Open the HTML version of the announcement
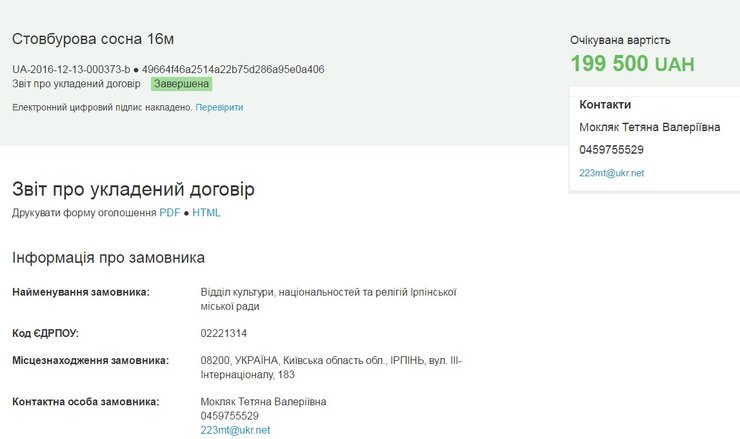Image resolution: width=740 pixels, height=439 pixels. [x=206, y=213]
